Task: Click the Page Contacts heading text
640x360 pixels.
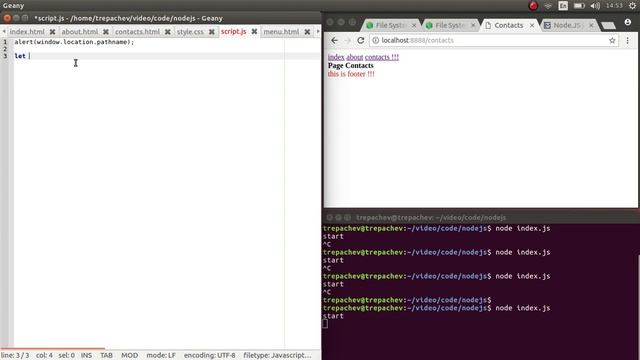Action: click(x=351, y=65)
